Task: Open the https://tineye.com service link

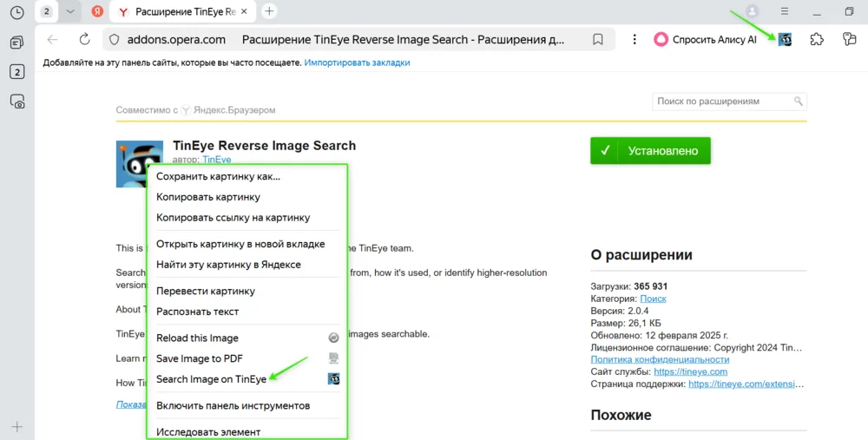Action: (x=690, y=371)
